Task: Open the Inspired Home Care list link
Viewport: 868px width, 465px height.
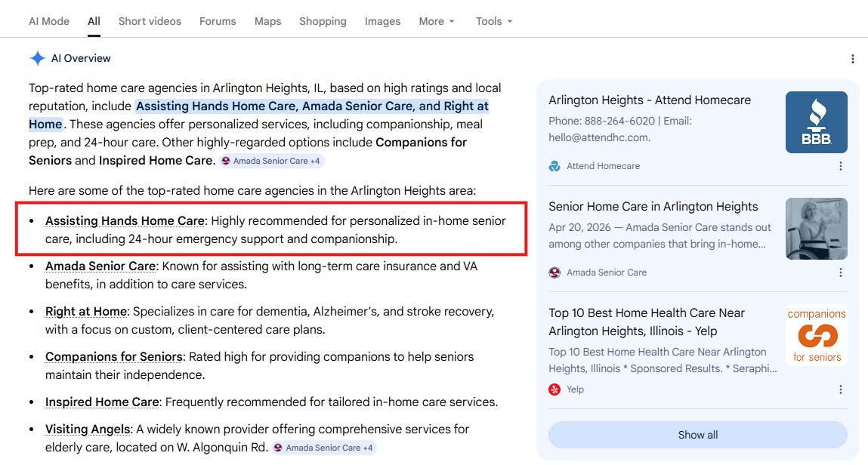Action: tap(103, 402)
